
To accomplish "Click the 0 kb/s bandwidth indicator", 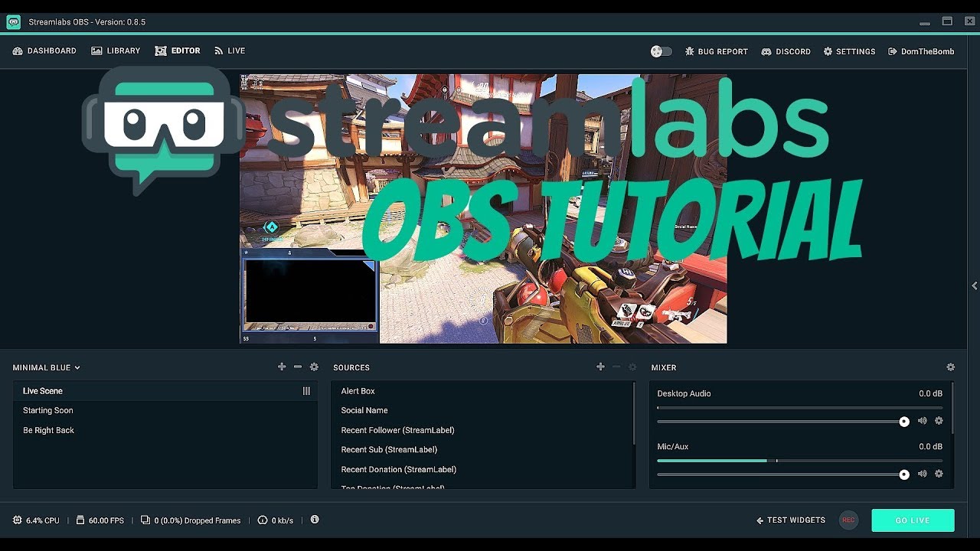I will coord(276,520).
